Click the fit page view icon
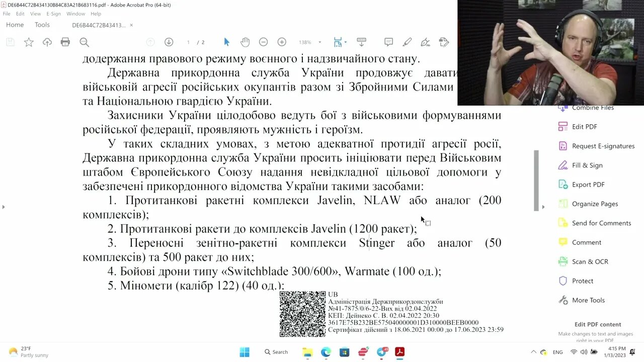644x362 pixels. (x=338, y=42)
